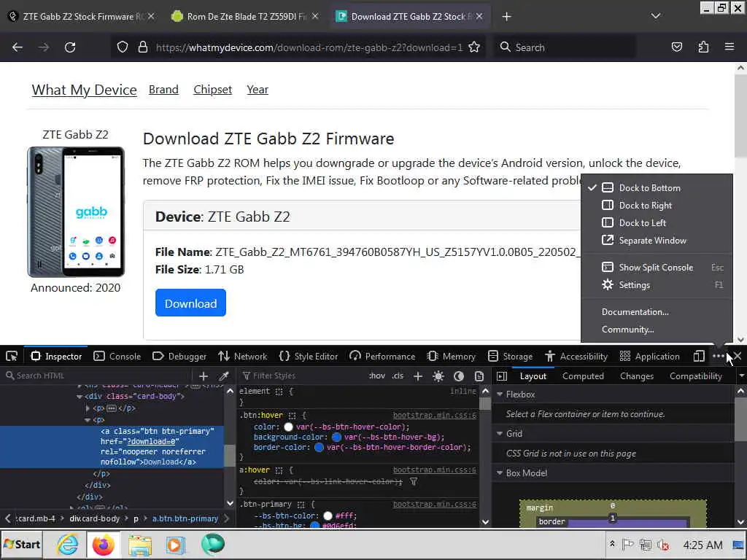Open the Year navigation link
747x560 pixels.
(x=258, y=90)
